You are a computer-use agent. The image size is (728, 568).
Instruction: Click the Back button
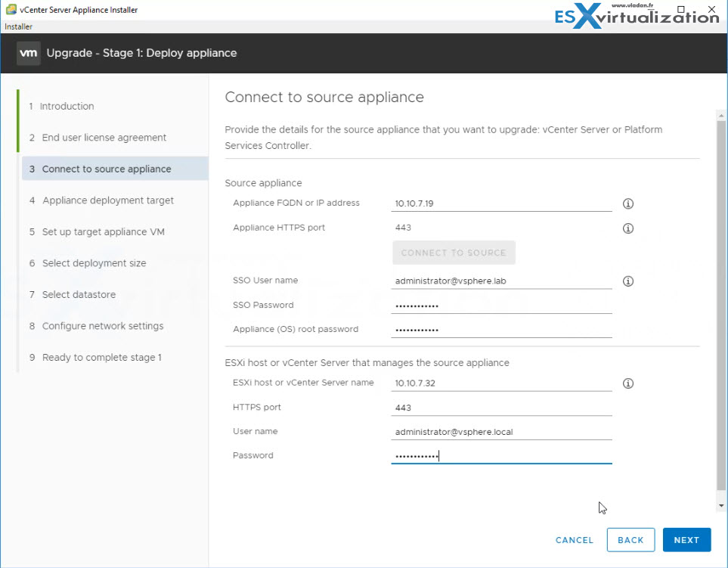(630, 540)
